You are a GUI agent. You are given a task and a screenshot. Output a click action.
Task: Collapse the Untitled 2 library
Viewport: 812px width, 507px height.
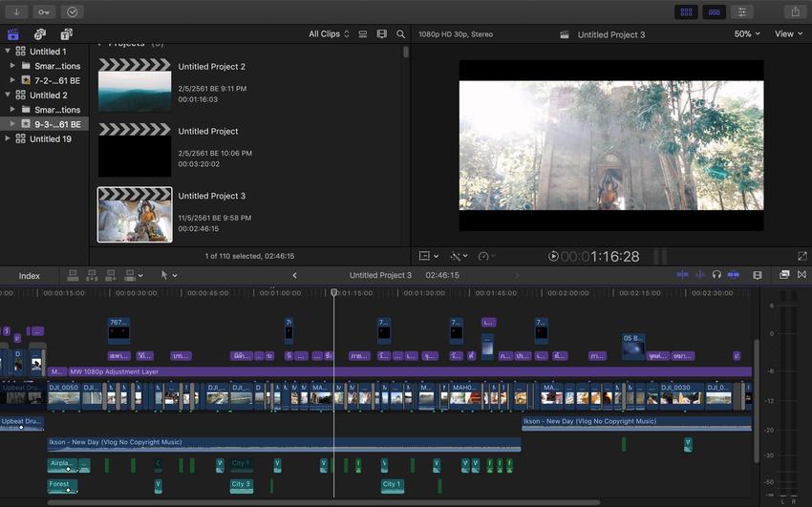pos(8,95)
